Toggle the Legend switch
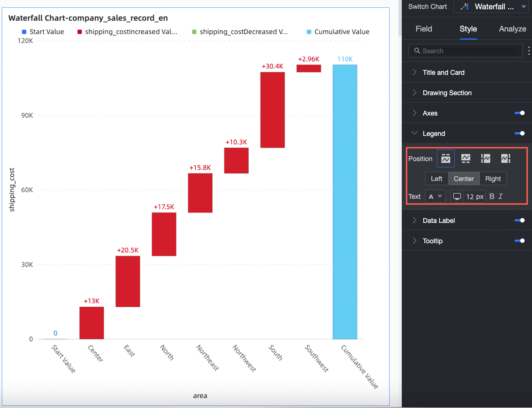 point(519,133)
